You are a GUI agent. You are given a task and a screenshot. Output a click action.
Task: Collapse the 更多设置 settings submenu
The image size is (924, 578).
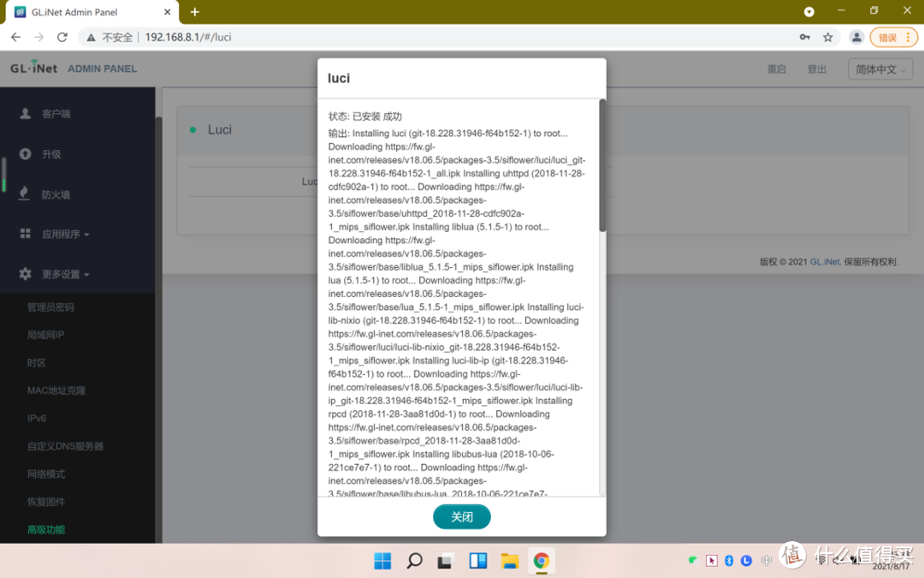click(51, 273)
